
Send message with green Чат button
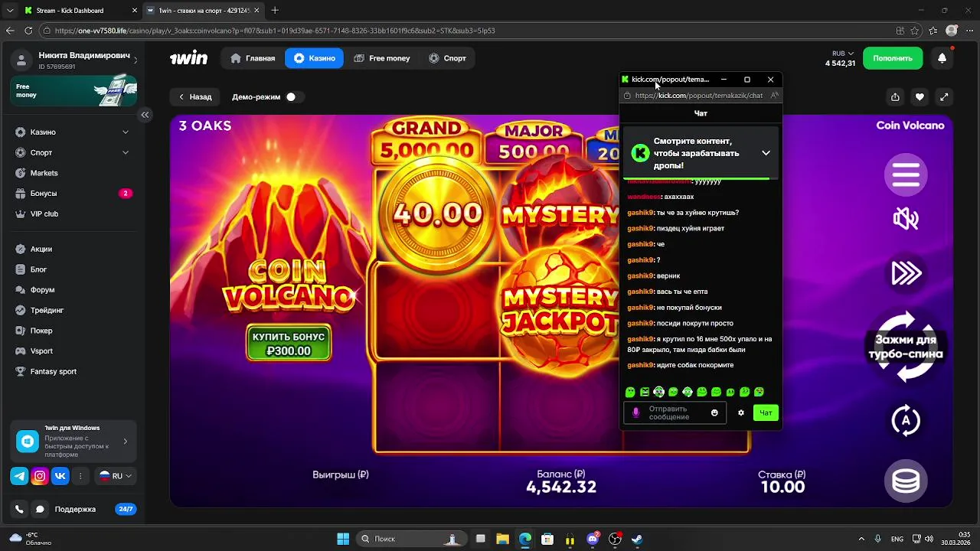tap(766, 412)
